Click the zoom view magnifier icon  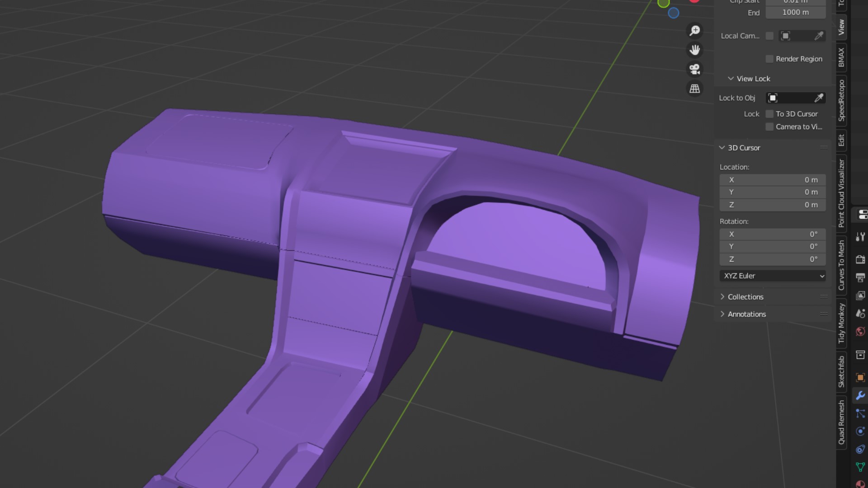(x=695, y=31)
